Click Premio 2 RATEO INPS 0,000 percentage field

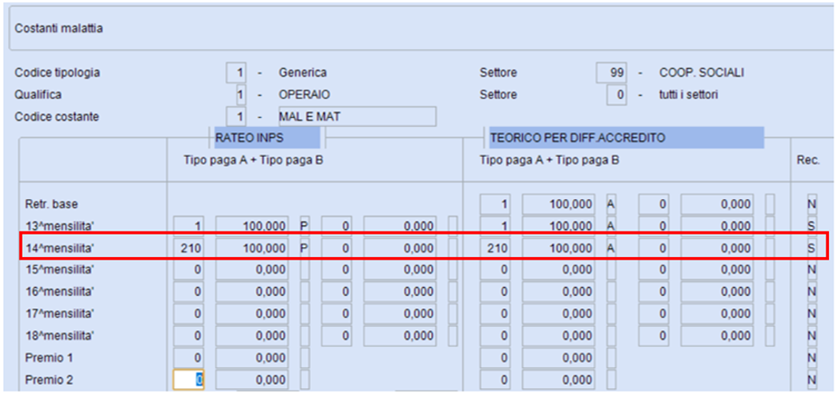pyautogui.click(x=252, y=380)
